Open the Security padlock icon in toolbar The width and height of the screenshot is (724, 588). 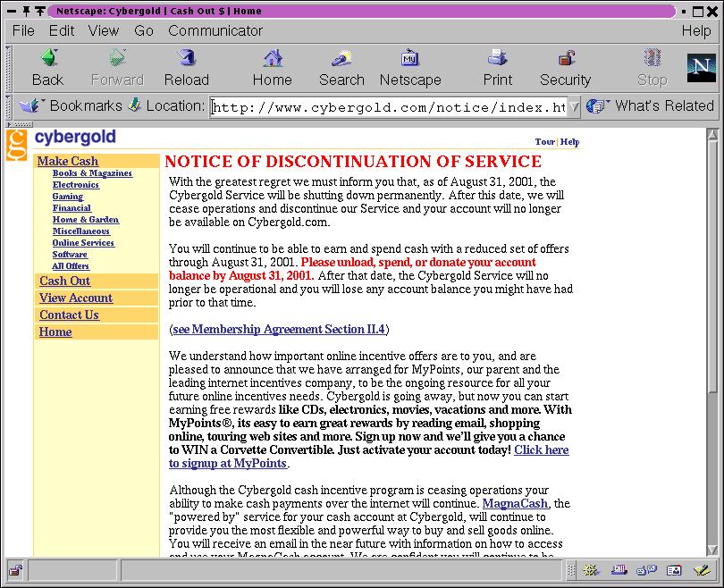565,60
